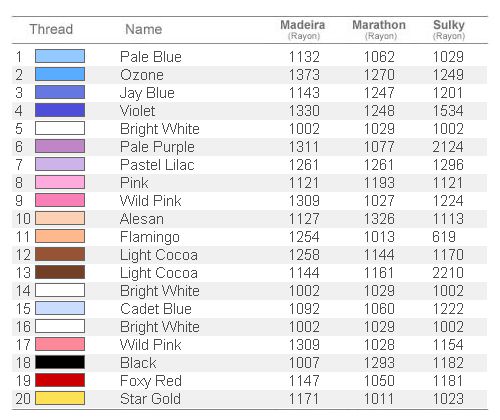Click the Pale Blue color swatch
The height and width of the screenshot is (420, 500).
point(60,56)
